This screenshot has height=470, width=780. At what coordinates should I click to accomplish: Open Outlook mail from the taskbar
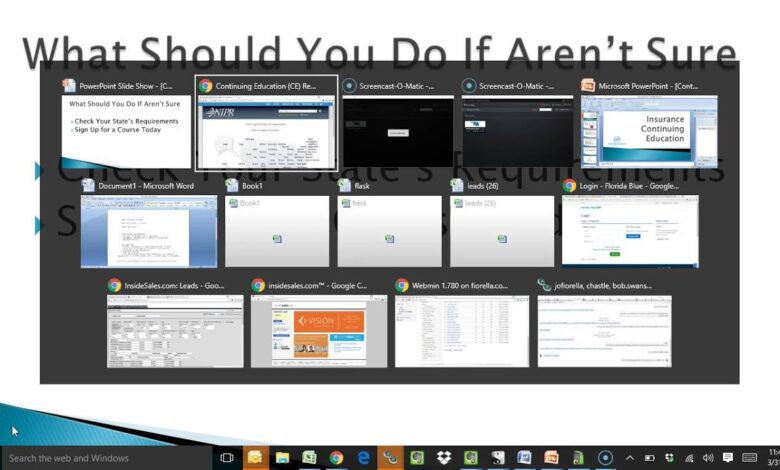(255, 458)
